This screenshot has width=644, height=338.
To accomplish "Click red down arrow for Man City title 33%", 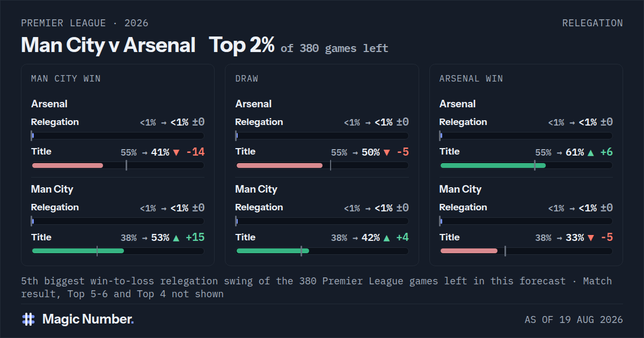I will (591, 238).
